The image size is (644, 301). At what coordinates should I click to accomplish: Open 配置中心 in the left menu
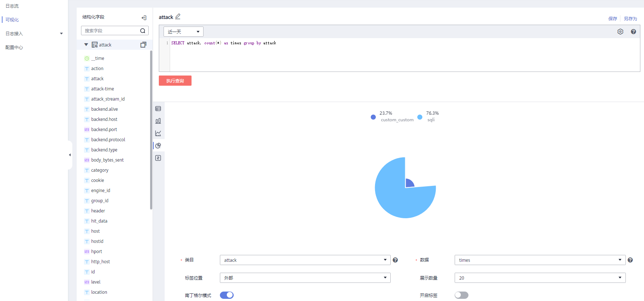[14, 48]
